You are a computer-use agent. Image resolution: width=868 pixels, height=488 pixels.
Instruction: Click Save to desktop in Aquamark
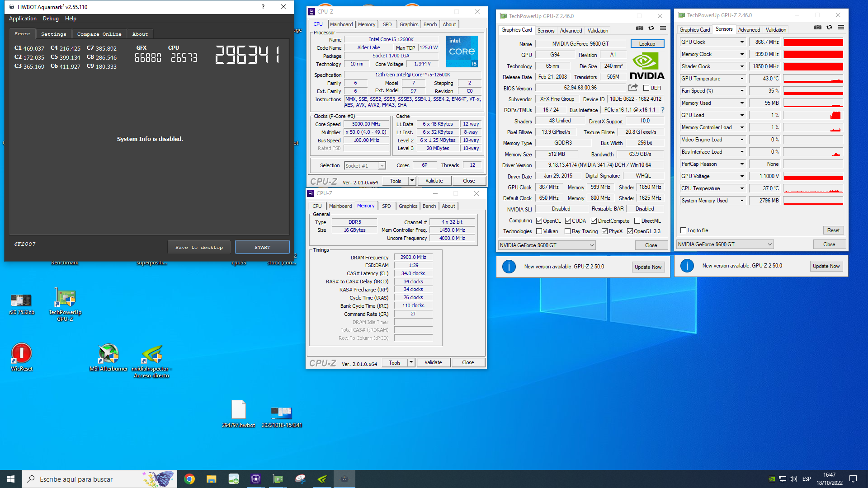199,247
